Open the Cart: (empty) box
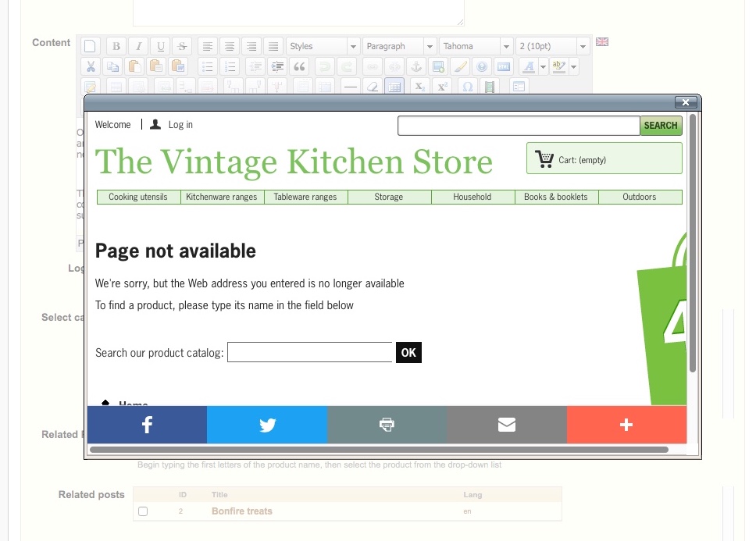The width and height of the screenshot is (756, 541). [604, 158]
